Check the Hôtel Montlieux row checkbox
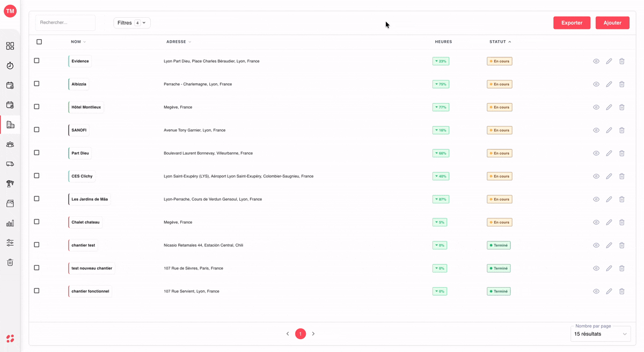 [36, 107]
